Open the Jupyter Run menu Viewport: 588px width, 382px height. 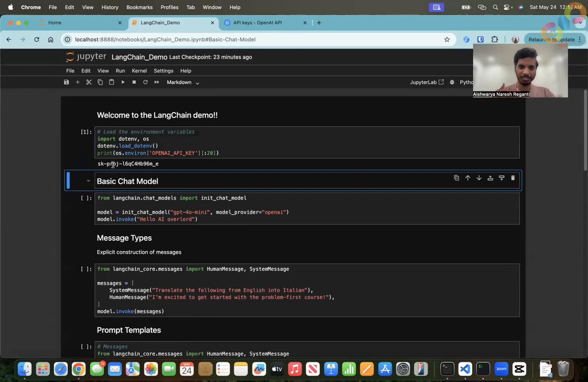[x=120, y=71]
